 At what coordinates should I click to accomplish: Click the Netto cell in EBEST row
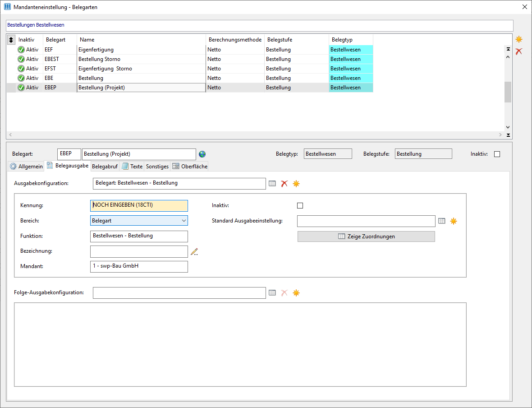pyautogui.click(x=235, y=59)
